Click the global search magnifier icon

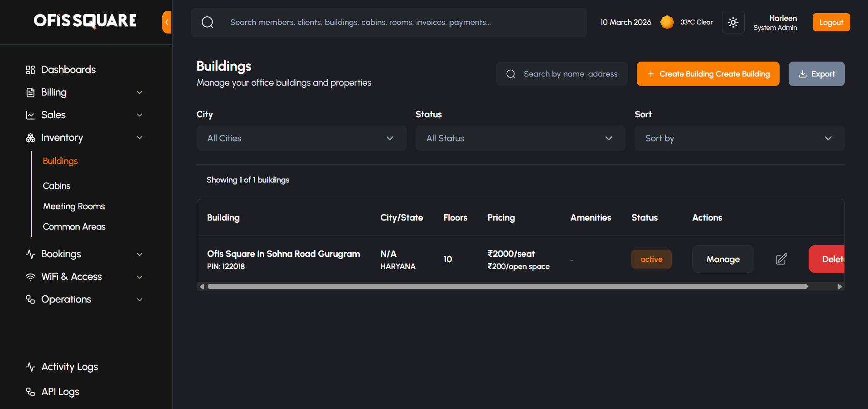(x=208, y=22)
